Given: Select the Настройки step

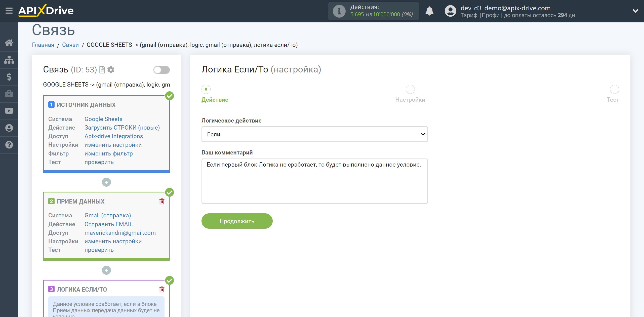Looking at the screenshot, I should 410,89.
